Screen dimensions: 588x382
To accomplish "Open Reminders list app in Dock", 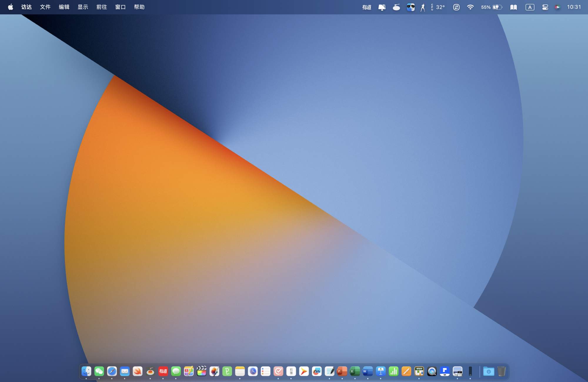I will click(x=265, y=371).
